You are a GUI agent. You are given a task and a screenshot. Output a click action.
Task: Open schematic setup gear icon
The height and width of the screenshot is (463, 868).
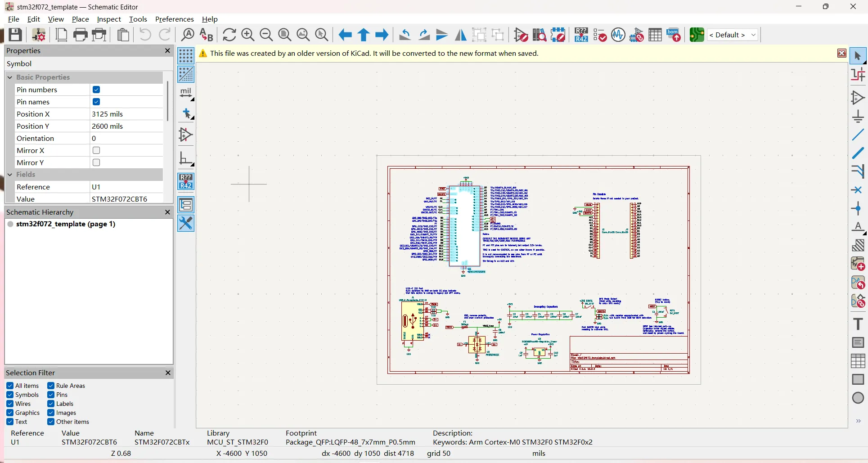[39, 35]
